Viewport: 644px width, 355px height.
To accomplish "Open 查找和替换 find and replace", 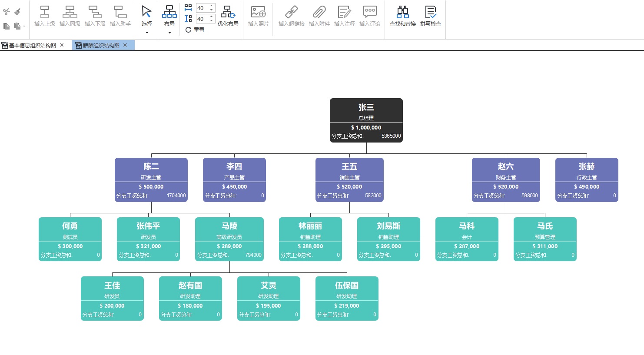I will coord(402,16).
